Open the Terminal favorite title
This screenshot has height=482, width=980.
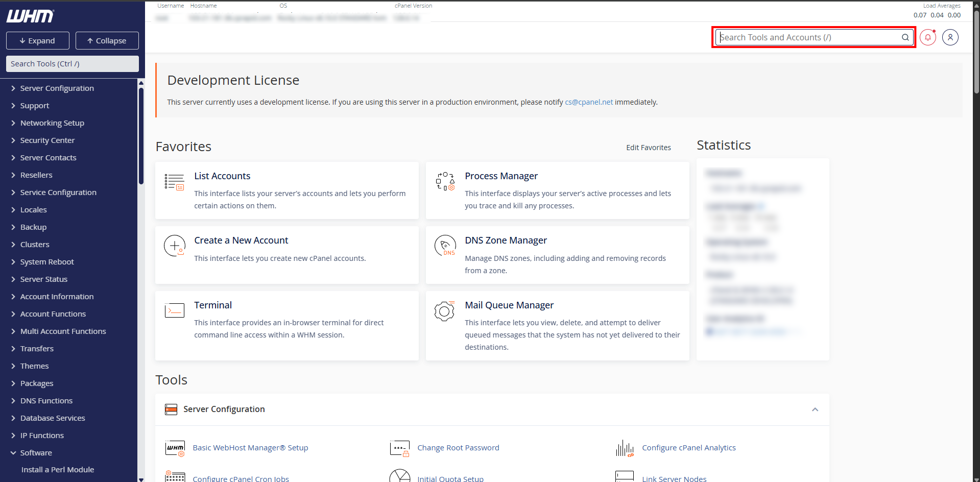click(213, 305)
